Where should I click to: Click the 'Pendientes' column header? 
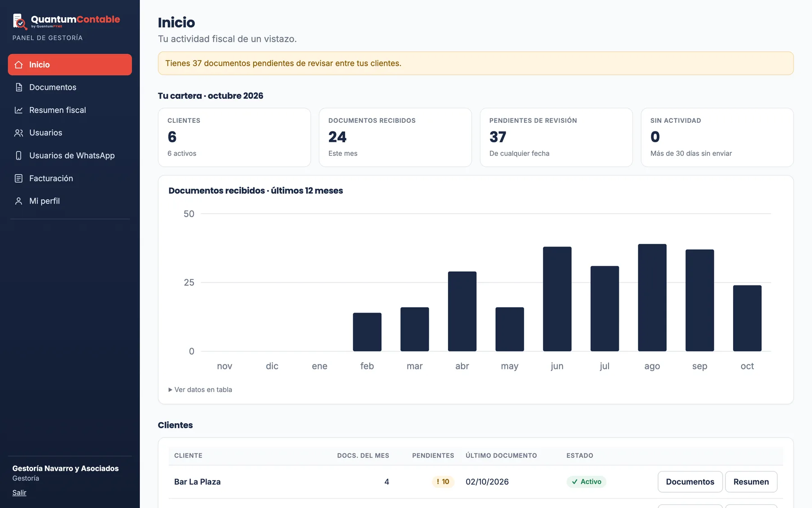pyautogui.click(x=433, y=456)
